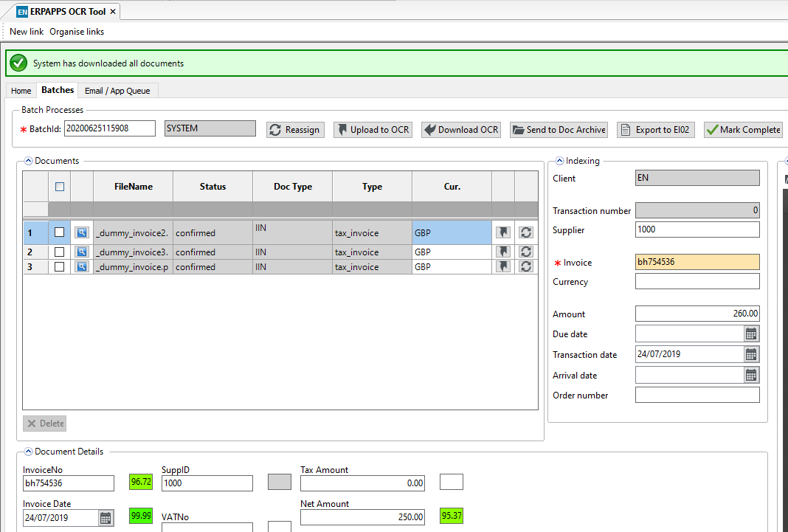The image size is (788, 532).
Task: Click the Mark Complete button
Action: [x=743, y=129]
